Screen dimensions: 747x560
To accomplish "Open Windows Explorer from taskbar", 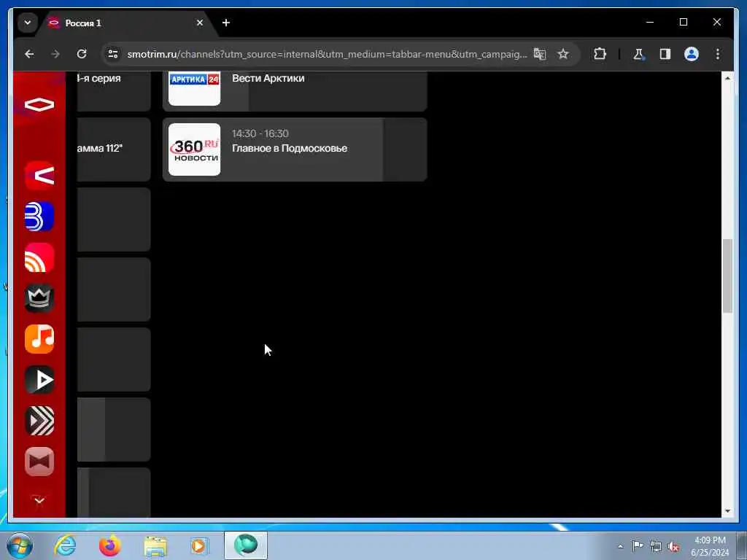I will (x=155, y=545).
